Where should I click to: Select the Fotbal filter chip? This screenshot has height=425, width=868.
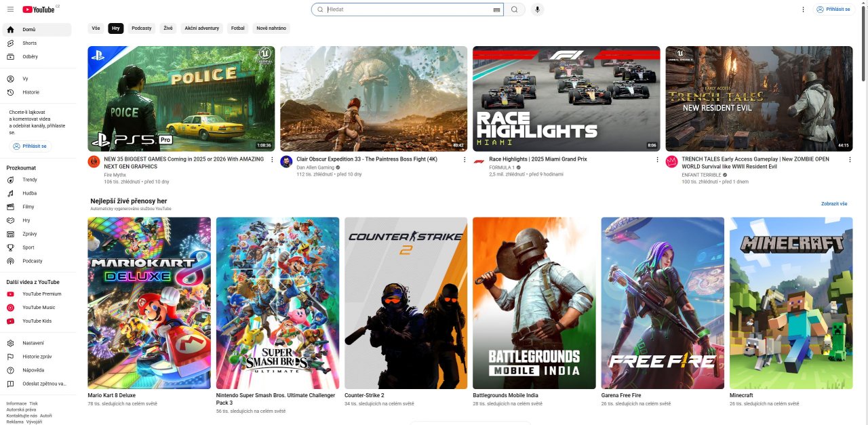click(237, 28)
